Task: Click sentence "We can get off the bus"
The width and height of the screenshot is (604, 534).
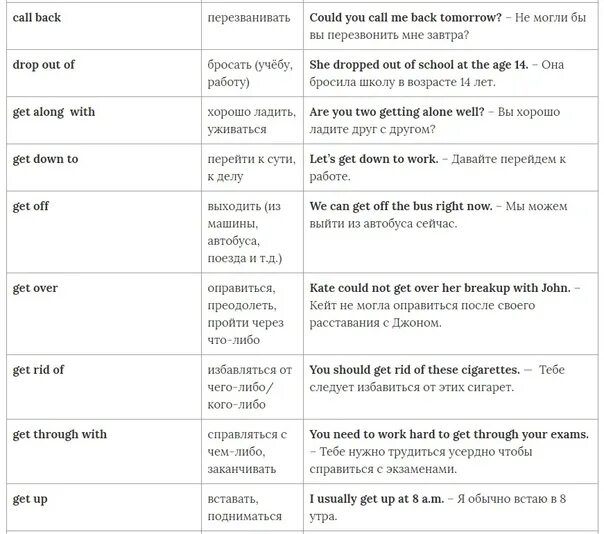Action: (x=376, y=207)
